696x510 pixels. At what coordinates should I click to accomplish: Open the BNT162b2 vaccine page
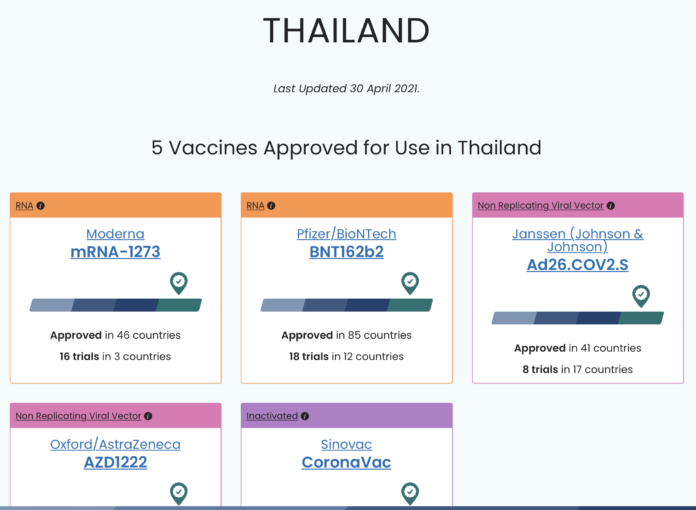click(346, 252)
